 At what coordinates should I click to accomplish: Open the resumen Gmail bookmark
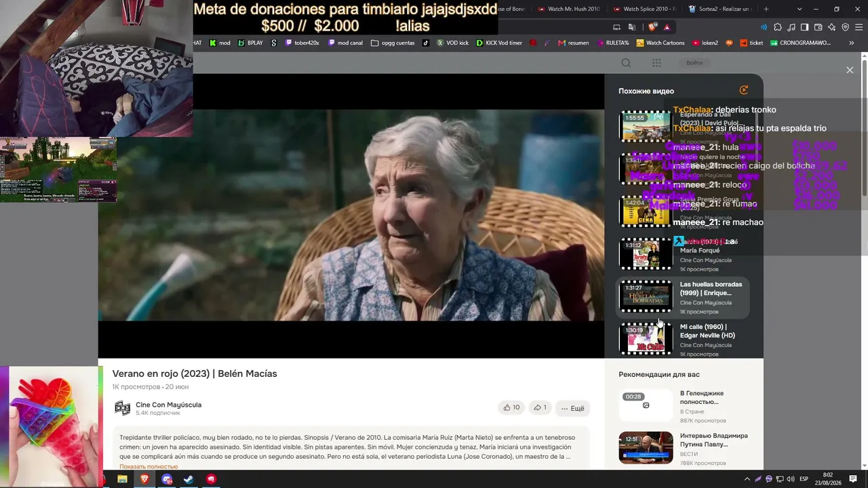point(573,43)
